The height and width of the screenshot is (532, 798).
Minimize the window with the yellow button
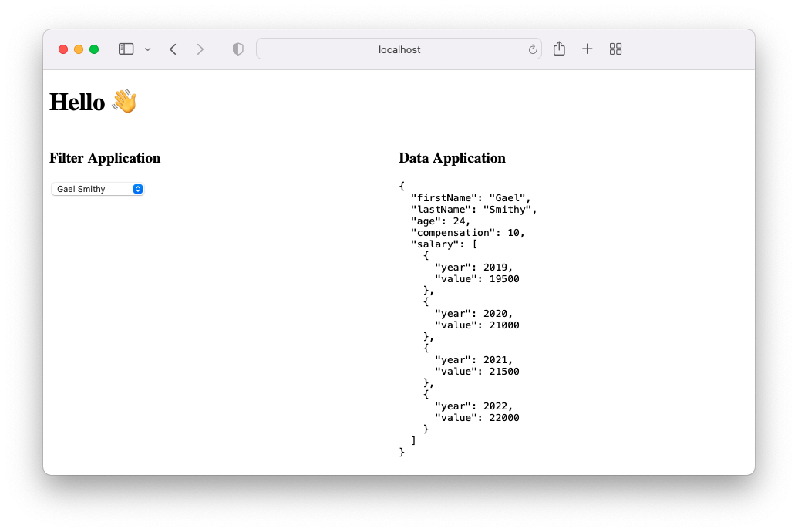(79, 49)
